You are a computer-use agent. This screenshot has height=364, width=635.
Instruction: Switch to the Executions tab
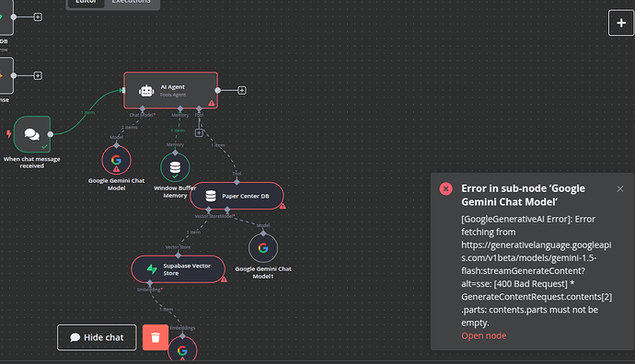point(131,2)
